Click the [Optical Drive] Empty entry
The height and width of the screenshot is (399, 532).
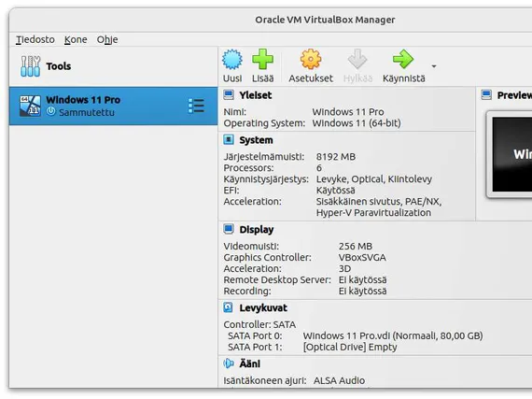point(350,347)
